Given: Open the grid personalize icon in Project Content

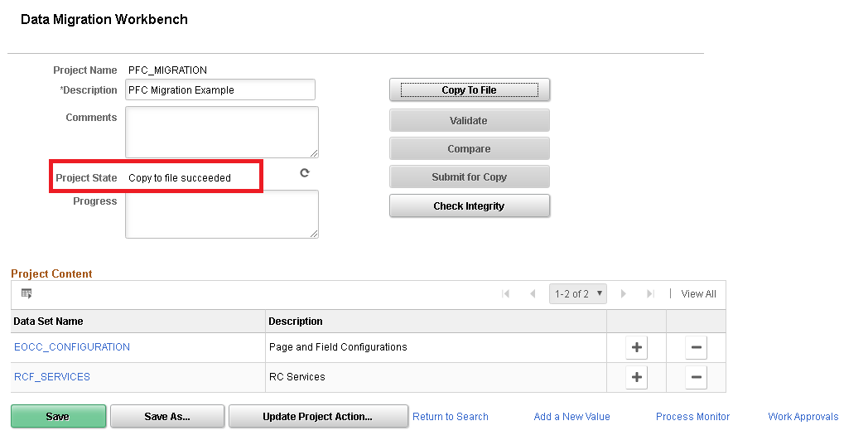Looking at the screenshot, I should pyautogui.click(x=27, y=293).
